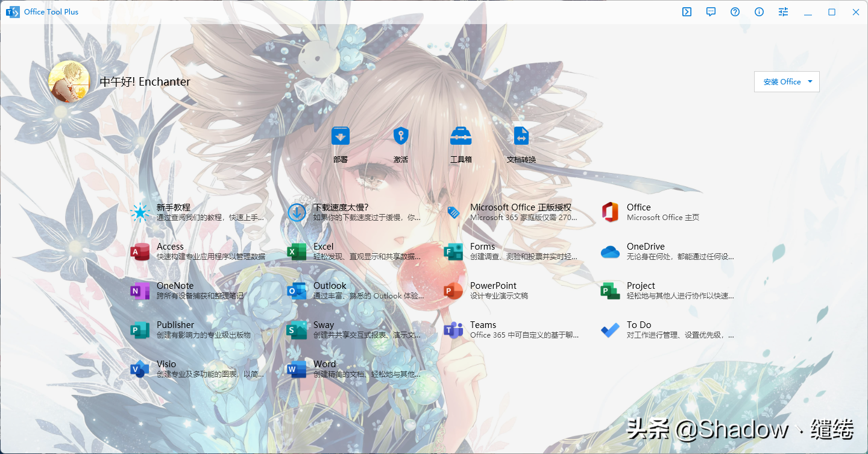Click the Excel app icon
The width and height of the screenshot is (868, 454).
[x=297, y=251]
